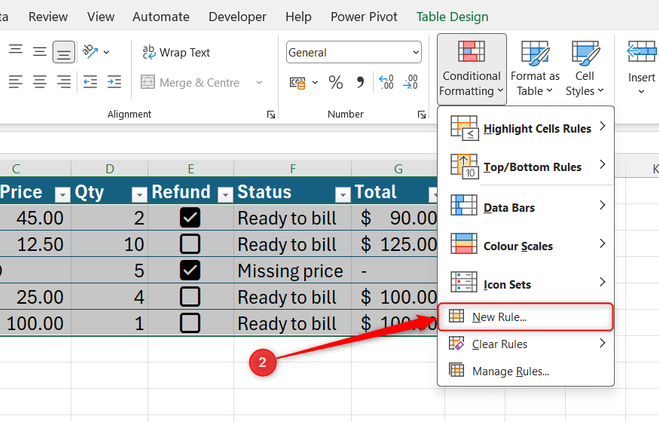Align text right
659x422 pixels.
click(63, 82)
